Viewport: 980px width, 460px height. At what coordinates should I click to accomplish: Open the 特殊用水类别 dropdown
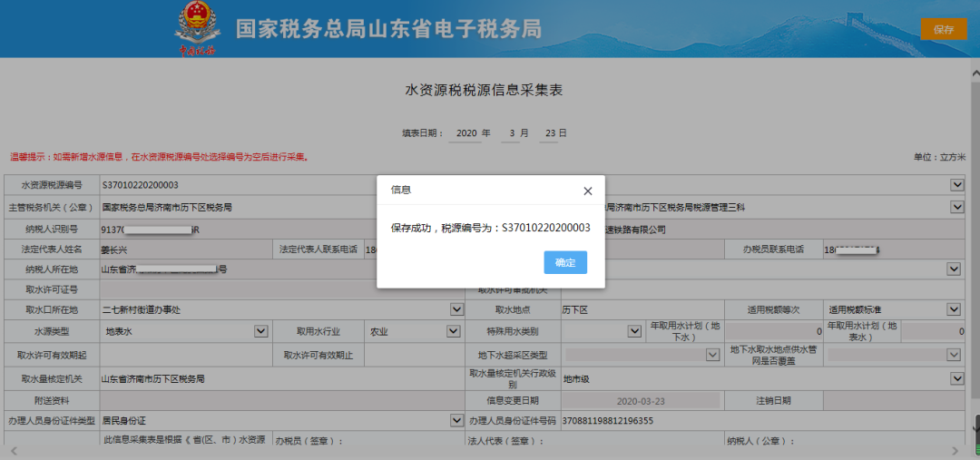click(x=634, y=332)
